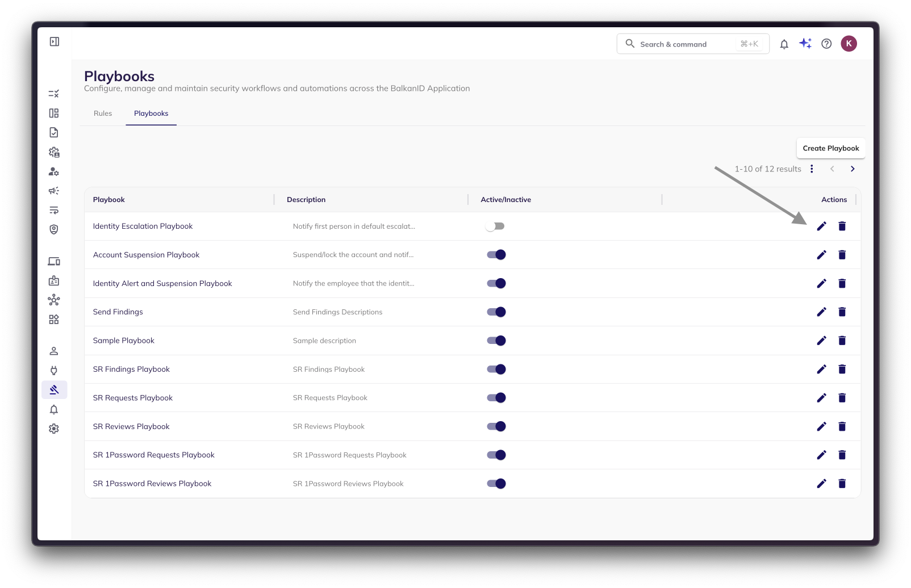This screenshot has width=911, height=588.
Task: Delete the Account Suspension Playbook
Action: coord(842,255)
